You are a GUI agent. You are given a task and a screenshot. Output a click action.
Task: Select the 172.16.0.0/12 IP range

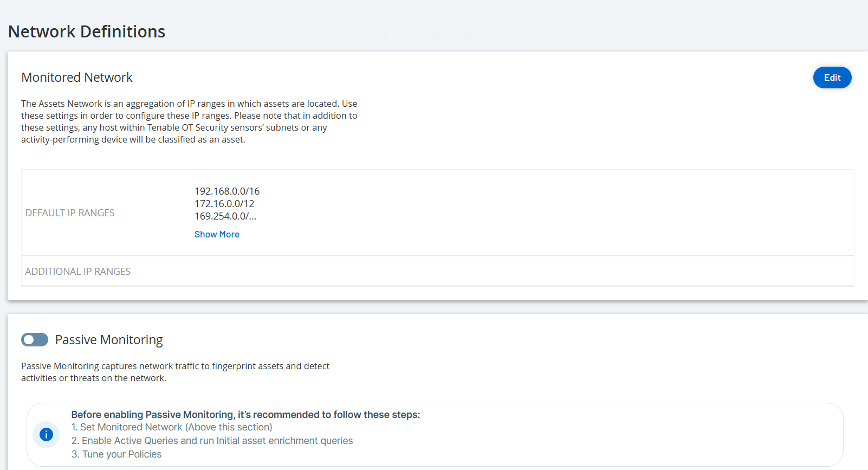tap(224, 204)
